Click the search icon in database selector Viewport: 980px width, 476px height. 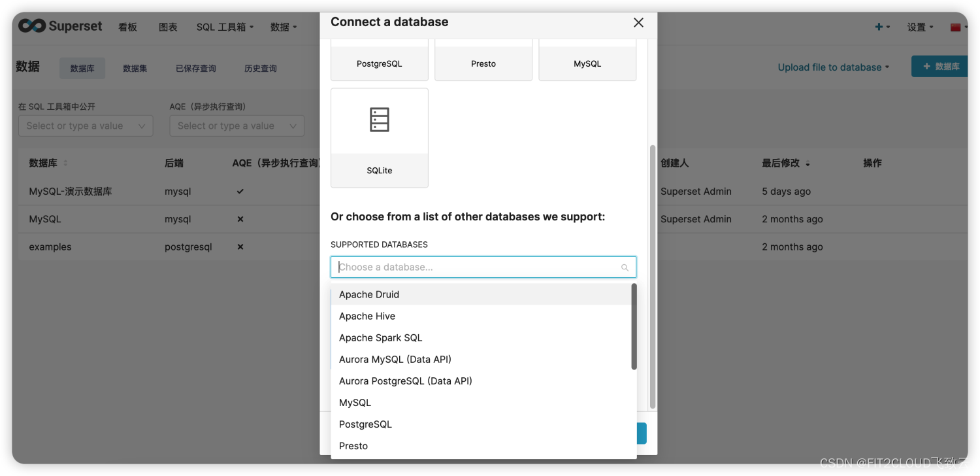625,267
